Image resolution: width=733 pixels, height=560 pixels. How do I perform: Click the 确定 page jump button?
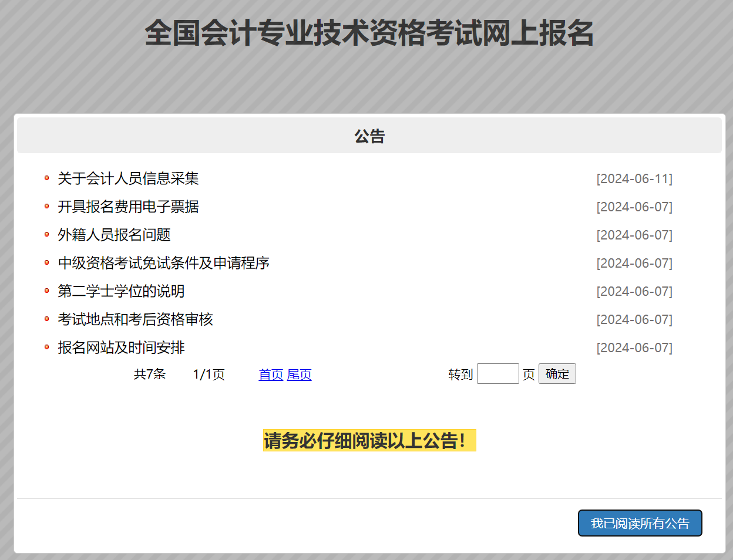(x=556, y=373)
